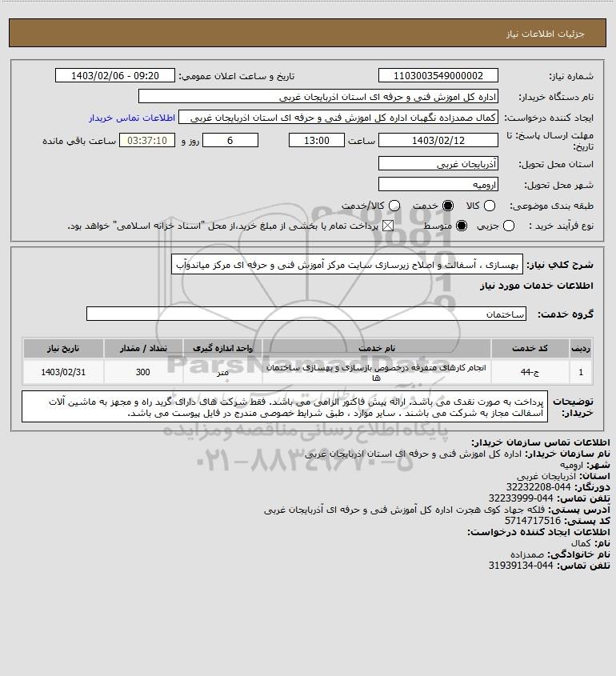Screen dimensions: 616x676
Task: Click the postal code 5714717516
Action: pyautogui.click(x=533, y=521)
